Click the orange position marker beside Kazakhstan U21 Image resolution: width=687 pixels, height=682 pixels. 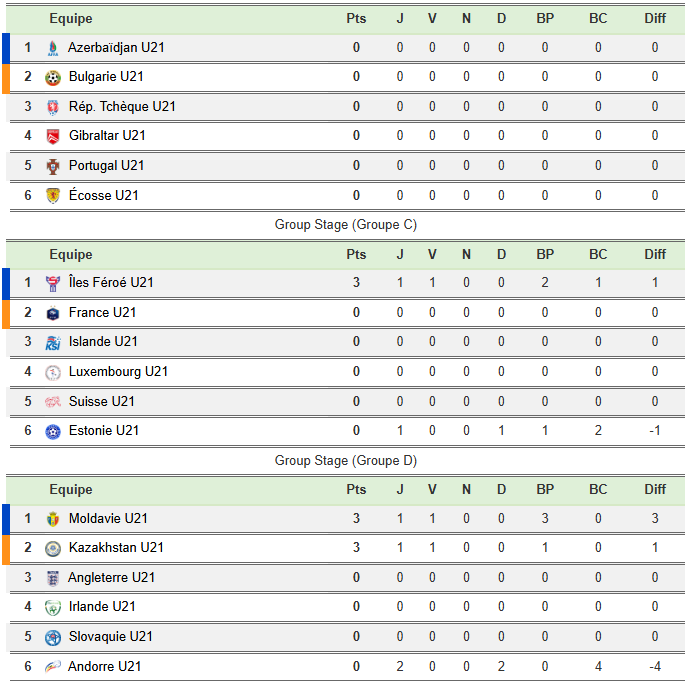(x=5, y=548)
